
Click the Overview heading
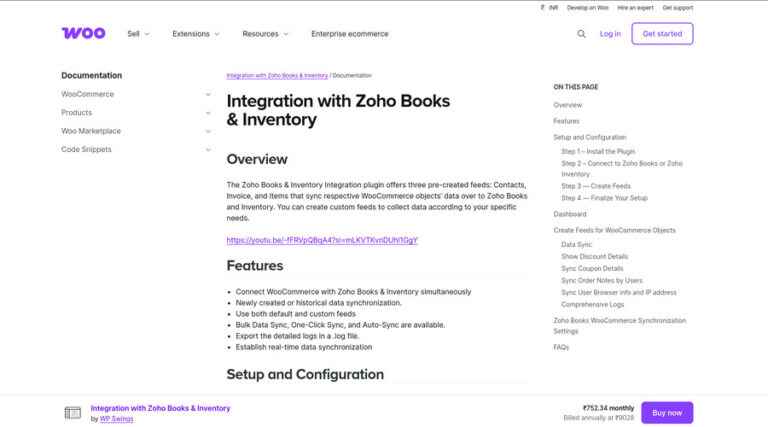[x=257, y=159]
